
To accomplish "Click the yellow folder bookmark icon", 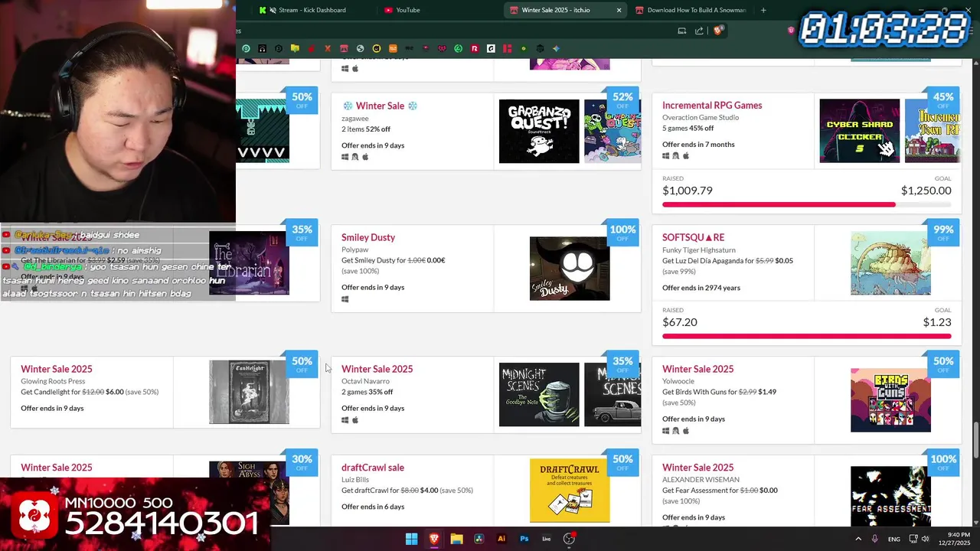I will [295, 48].
